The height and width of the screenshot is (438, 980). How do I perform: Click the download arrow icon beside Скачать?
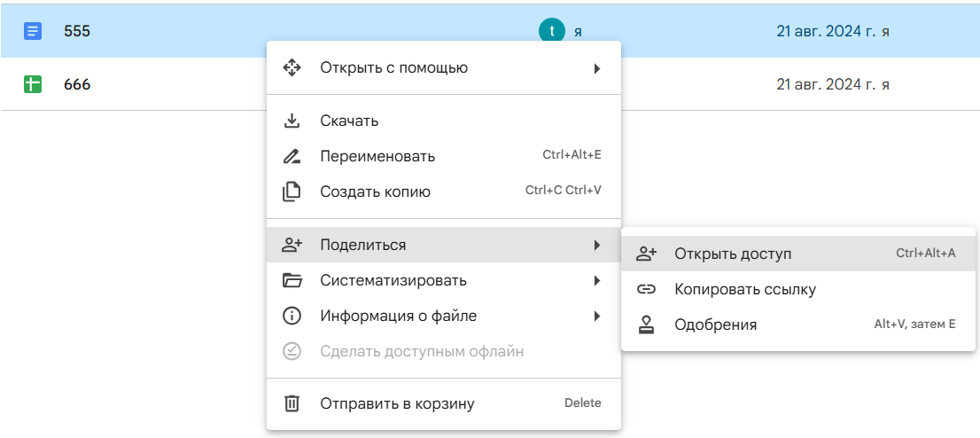292,121
